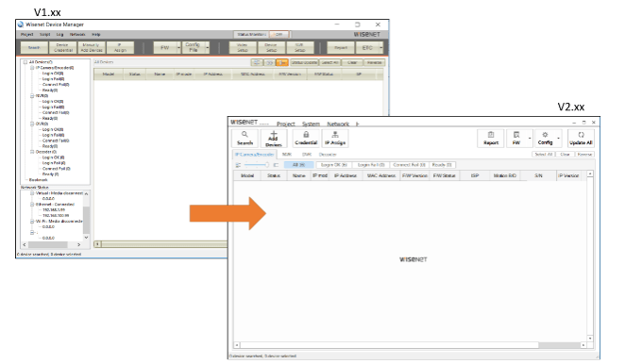Image resolution: width=642 pixels, height=364 pixels.
Task: Click the V2 horizontal scrollbar thumb
Action: [x=559, y=345]
